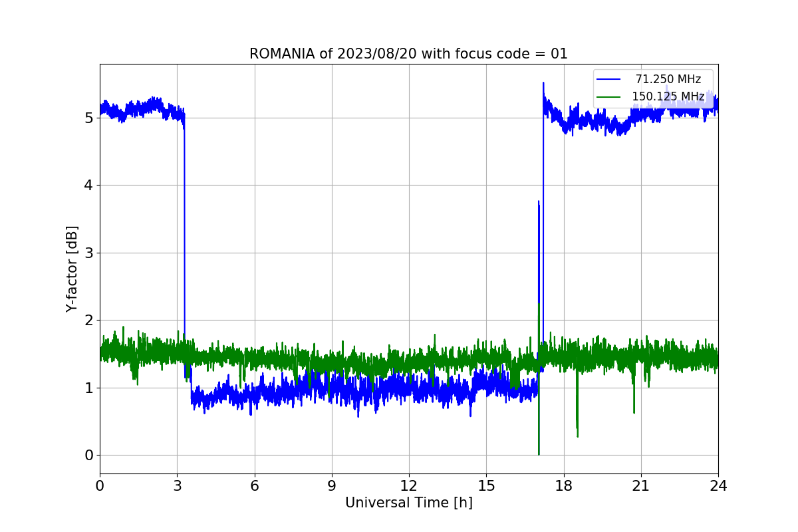Click y-axis tick label 1

pos(89,388)
